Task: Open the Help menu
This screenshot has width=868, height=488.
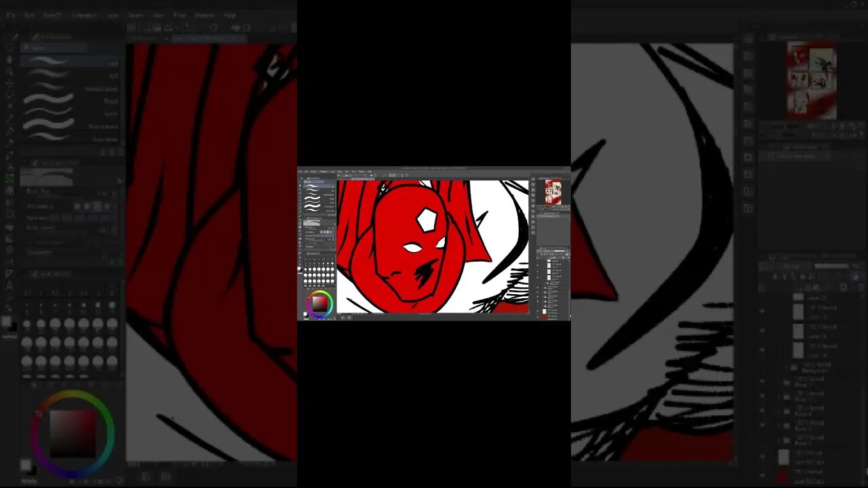Action: (230, 15)
